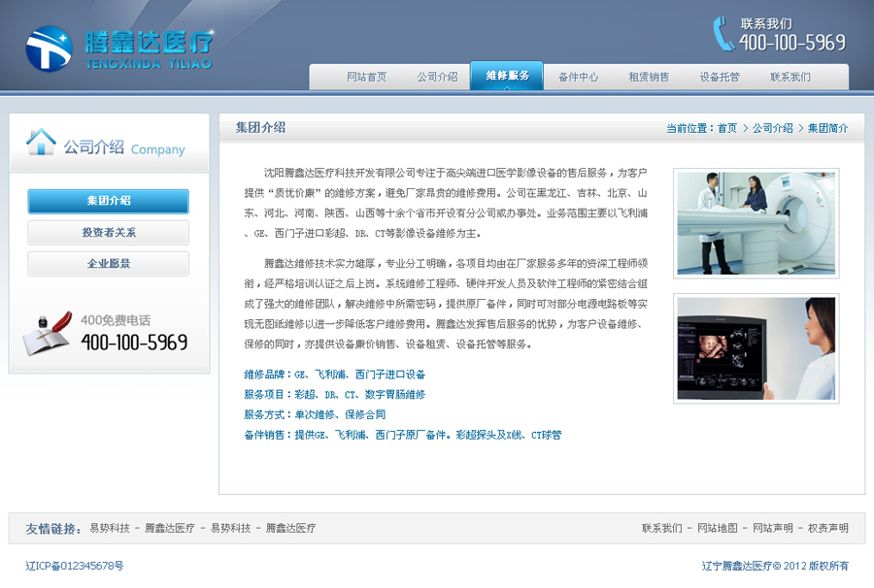Open the 租赁销售 menu item
874x588 pixels.
(649, 77)
